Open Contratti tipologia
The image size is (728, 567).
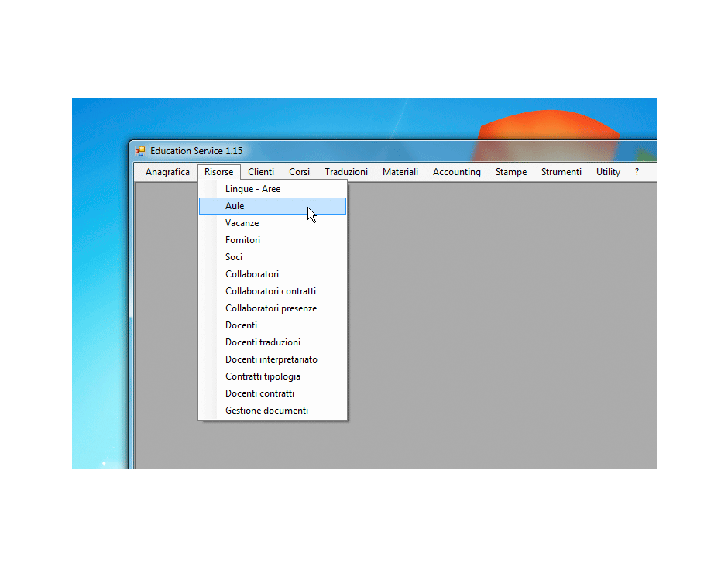(x=273, y=376)
